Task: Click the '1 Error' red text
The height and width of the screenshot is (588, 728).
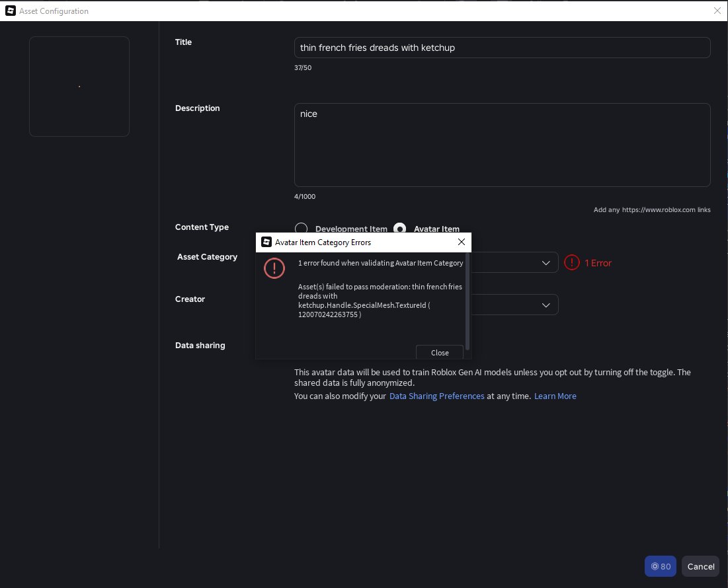Action: (598, 263)
